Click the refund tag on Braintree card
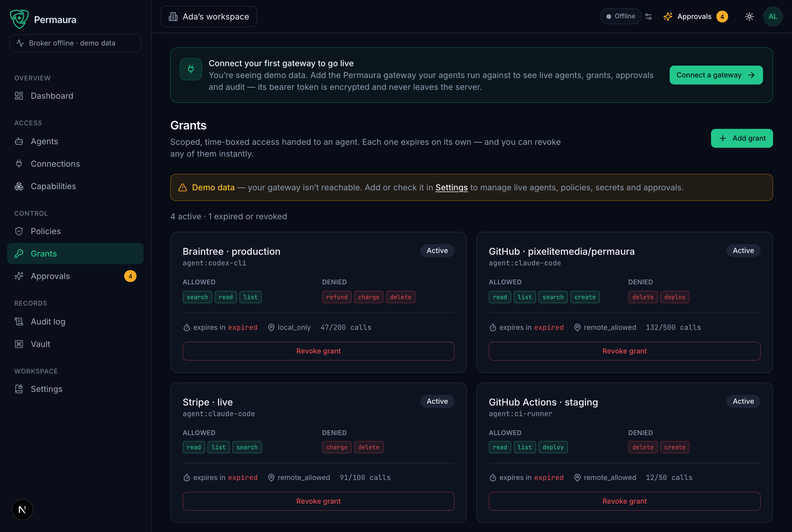 point(337,297)
